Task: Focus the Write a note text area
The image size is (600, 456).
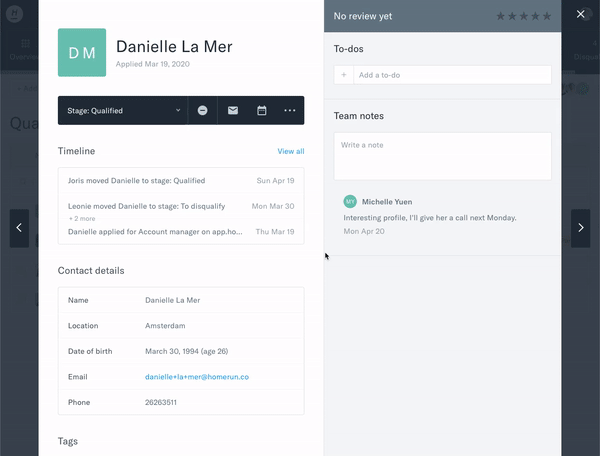Action: tap(442, 156)
